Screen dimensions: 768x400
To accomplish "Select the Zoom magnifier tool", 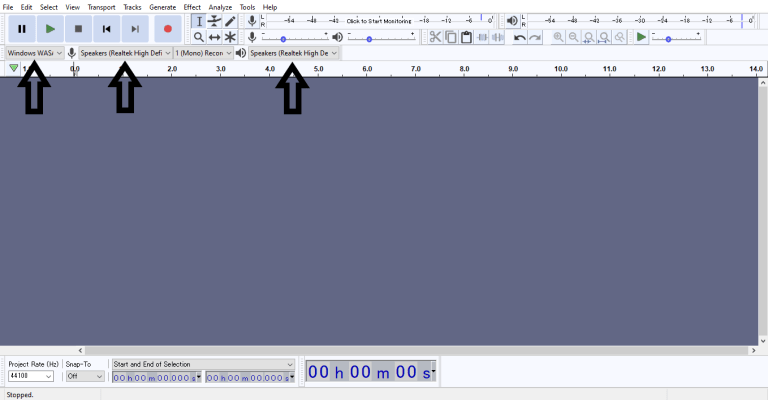I will [x=199, y=37].
